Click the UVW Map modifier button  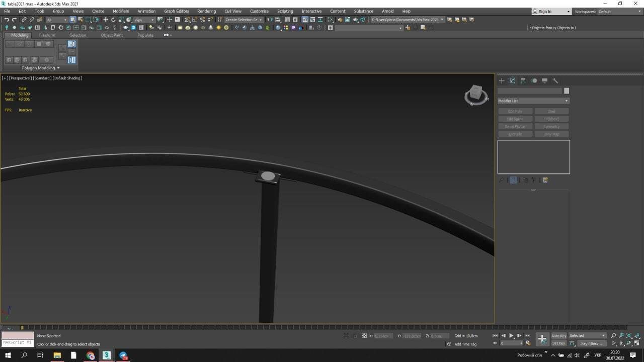click(x=551, y=134)
